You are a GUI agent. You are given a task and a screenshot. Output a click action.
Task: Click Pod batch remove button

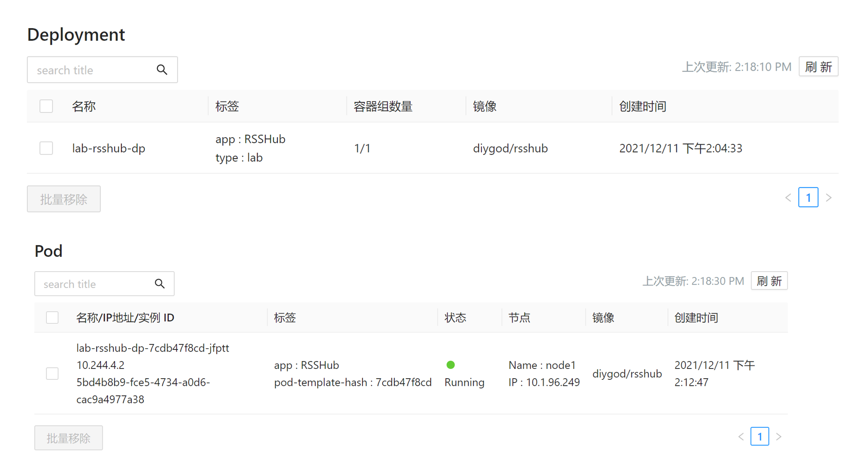click(x=69, y=438)
